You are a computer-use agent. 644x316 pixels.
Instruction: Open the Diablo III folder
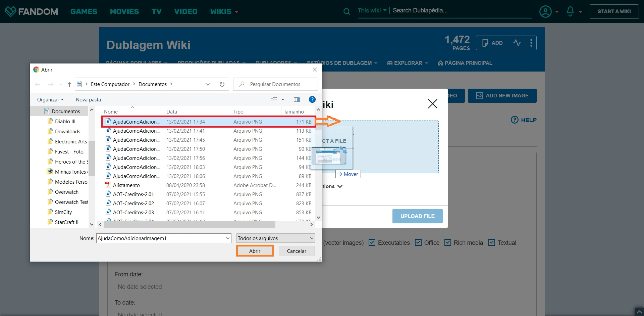65,122
